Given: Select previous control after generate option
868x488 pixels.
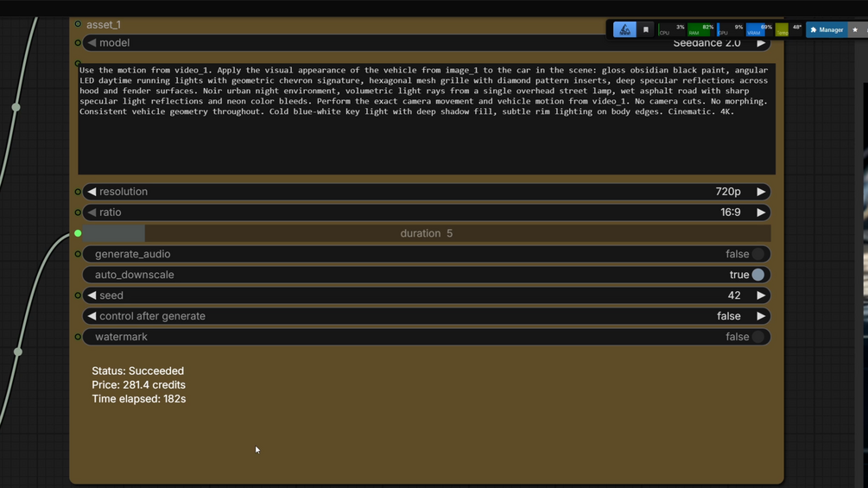Looking at the screenshot, I should 92,316.
